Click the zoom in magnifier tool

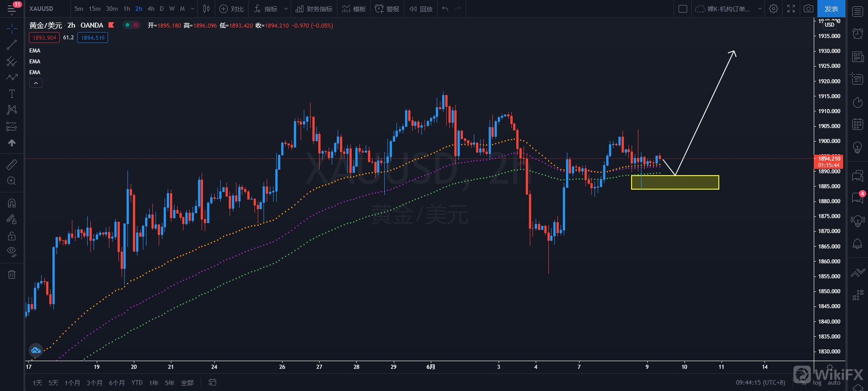pyautogui.click(x=12, y=181)
